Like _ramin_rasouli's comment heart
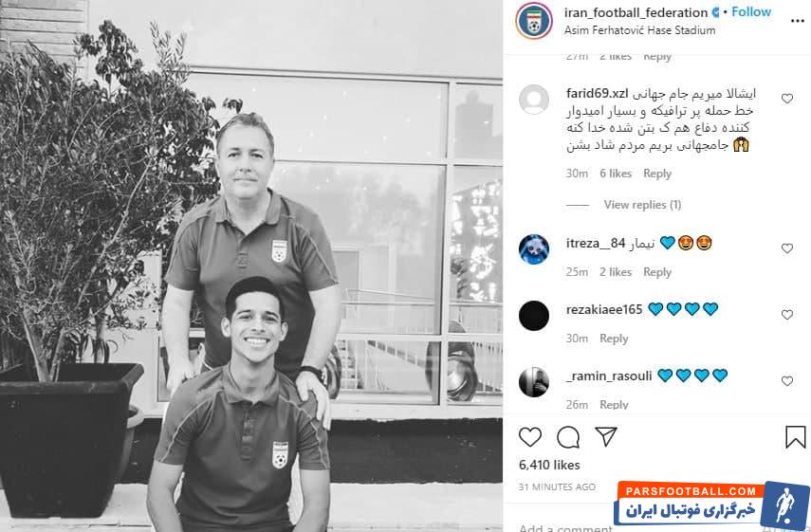 click(x=787, y=381)
